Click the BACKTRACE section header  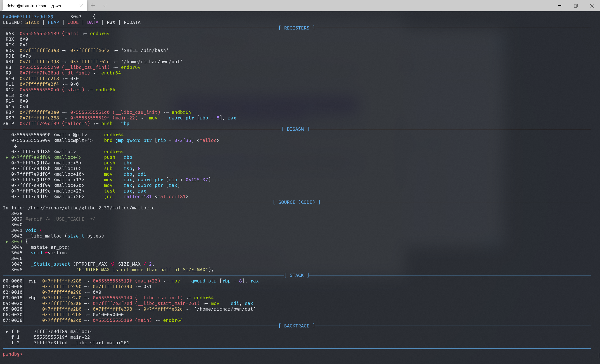(x=296, y=326)
